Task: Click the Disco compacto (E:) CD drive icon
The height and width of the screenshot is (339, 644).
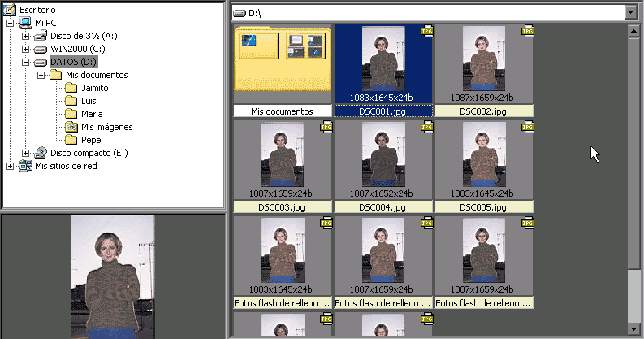Action: pos(41,153)
